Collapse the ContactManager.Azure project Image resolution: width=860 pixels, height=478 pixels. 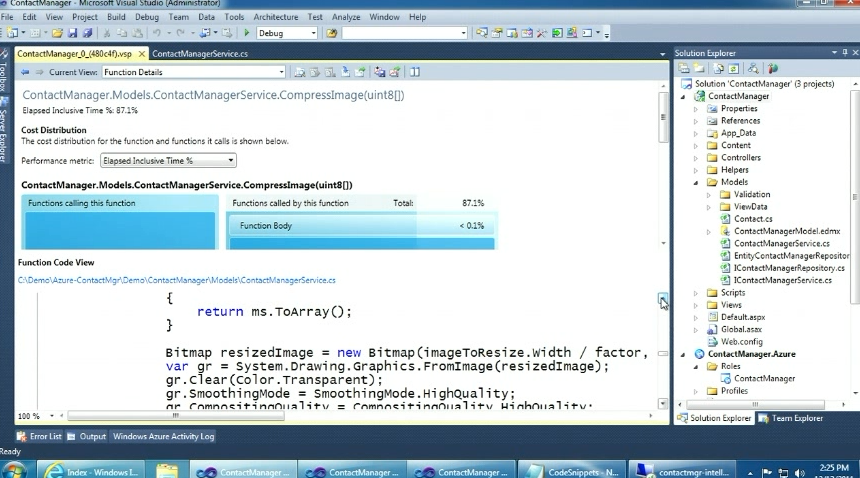pyautogui.click(x=683, y=354)
